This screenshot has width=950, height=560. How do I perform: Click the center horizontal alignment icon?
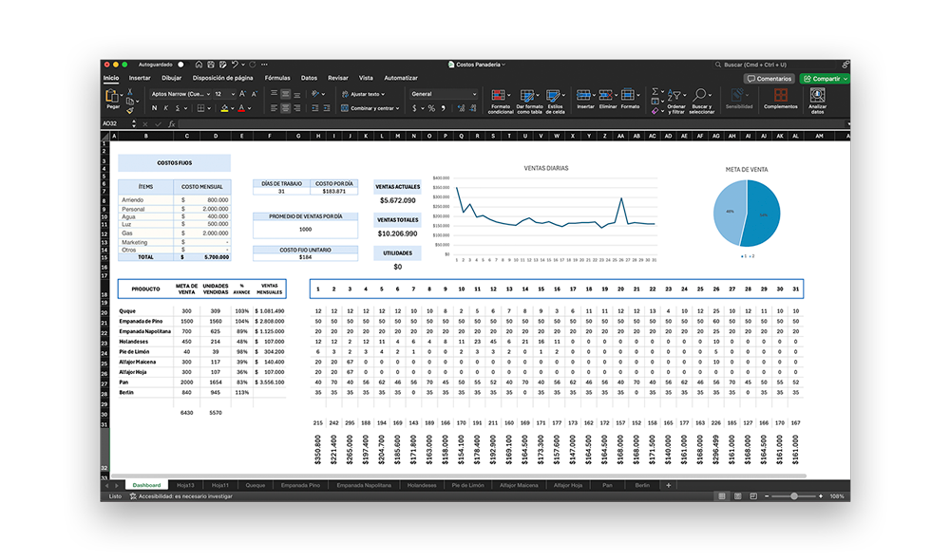pyautogui.click(x=285, y=108)
